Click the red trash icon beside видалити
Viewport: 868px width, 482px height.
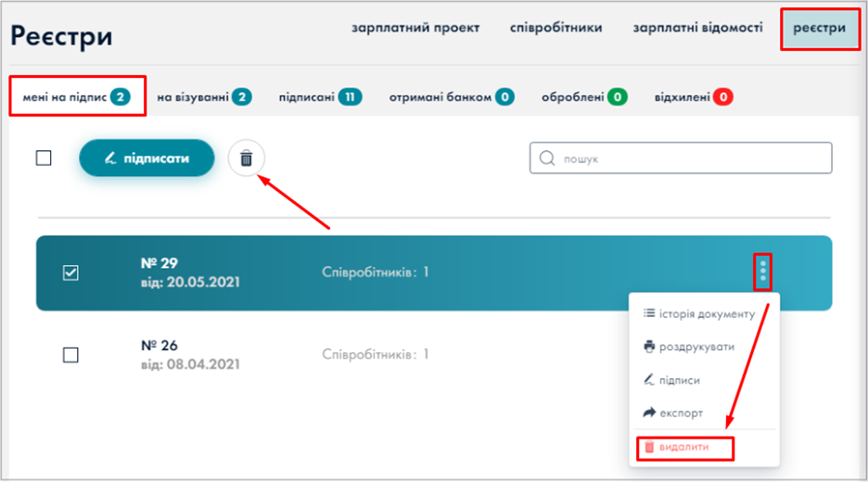coord(649,447)
